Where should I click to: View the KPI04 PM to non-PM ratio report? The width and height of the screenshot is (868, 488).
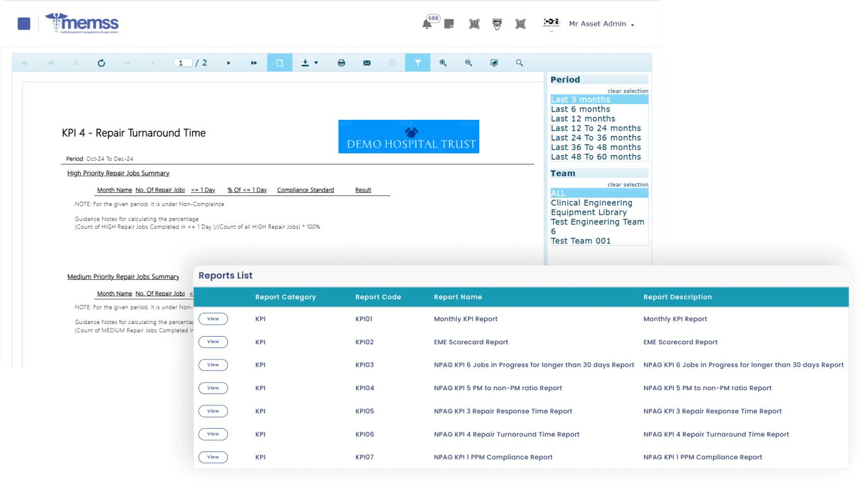(x=213, y=388)
